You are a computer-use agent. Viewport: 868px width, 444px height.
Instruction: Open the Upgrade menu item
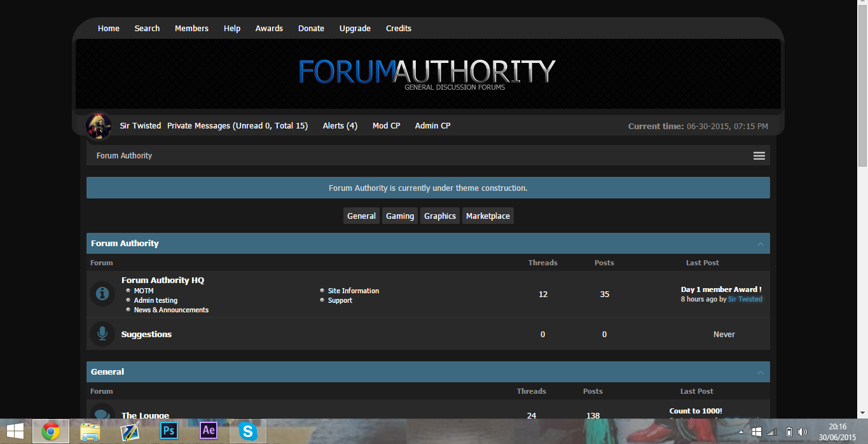[355, 28]
